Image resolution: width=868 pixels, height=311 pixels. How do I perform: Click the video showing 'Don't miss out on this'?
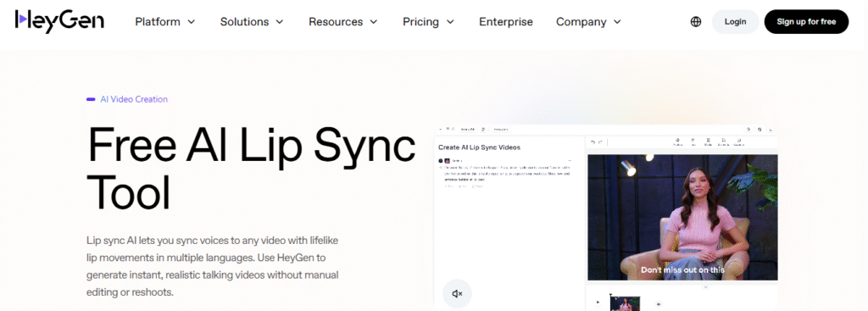tap(682, 217)
